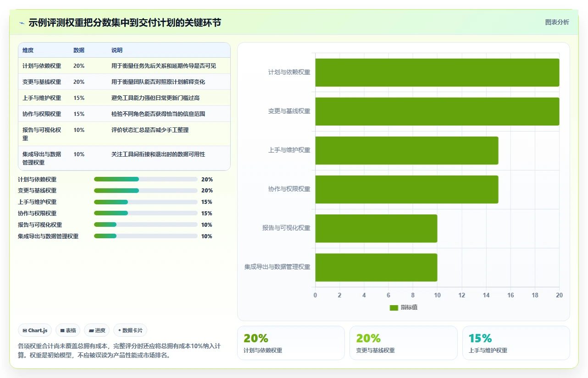Select the Chart.js tag chip
The height and width of the screenshot is (378, 588).
pyautogui.click(x=35, y=330)
